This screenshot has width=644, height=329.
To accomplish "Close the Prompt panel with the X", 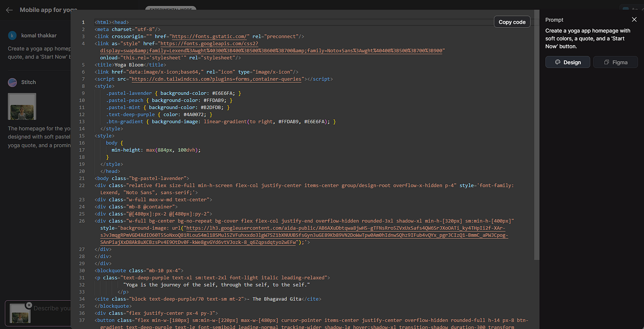I will click(634, 20).
